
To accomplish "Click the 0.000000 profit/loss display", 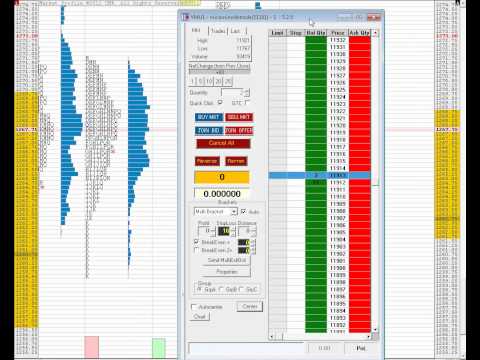I will [222, 194].
